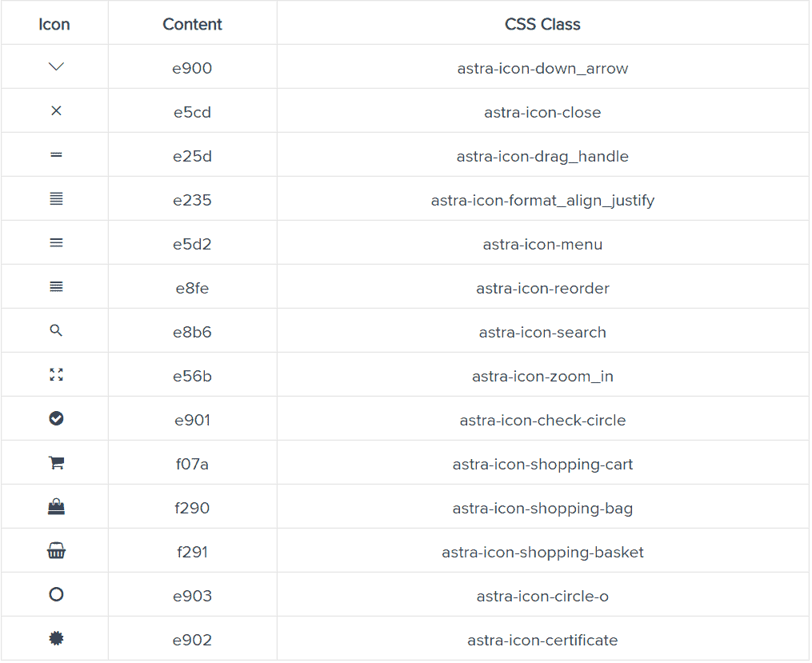Image resolution: width=812 pixels, height=663 pixels.
Task: Select the astra-icon-down_arrow class text
Action: [542, 69]
